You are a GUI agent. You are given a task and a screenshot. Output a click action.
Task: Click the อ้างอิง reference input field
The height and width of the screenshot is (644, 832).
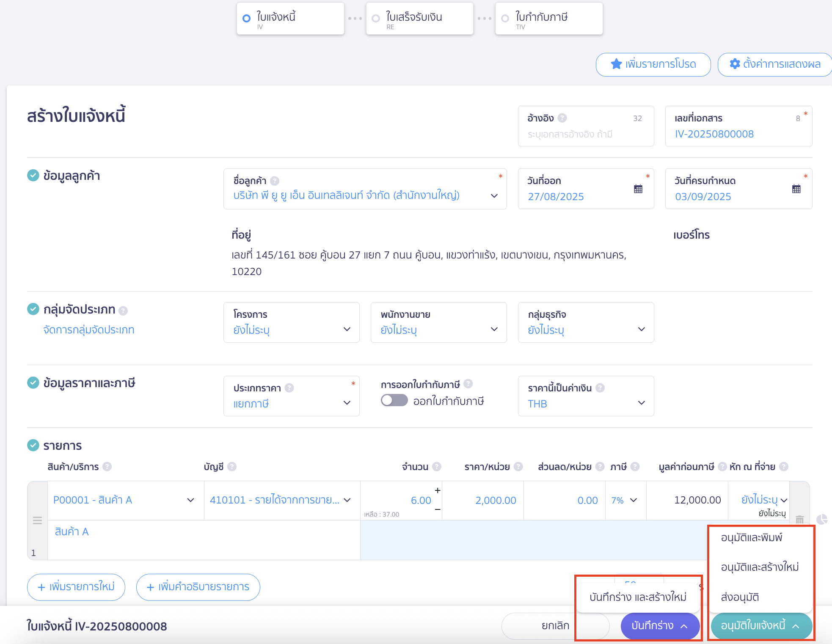pos(586,126)
